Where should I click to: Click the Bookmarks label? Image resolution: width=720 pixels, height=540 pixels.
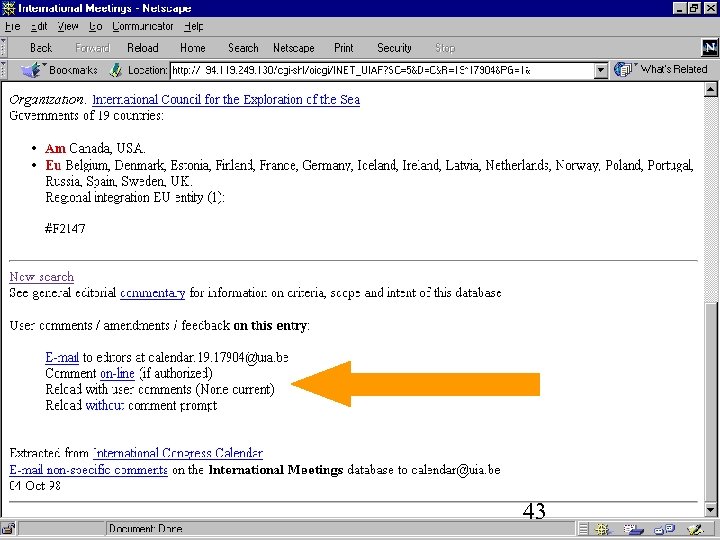tap(73, 70)
